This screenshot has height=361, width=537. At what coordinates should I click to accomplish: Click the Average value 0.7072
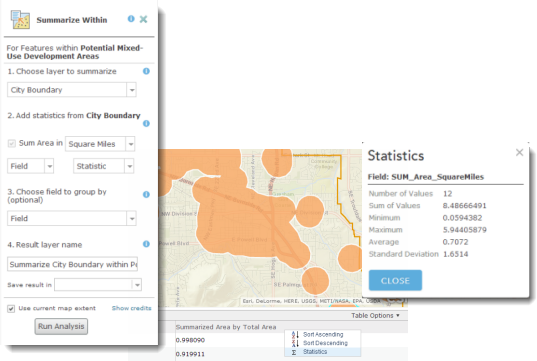455,242
